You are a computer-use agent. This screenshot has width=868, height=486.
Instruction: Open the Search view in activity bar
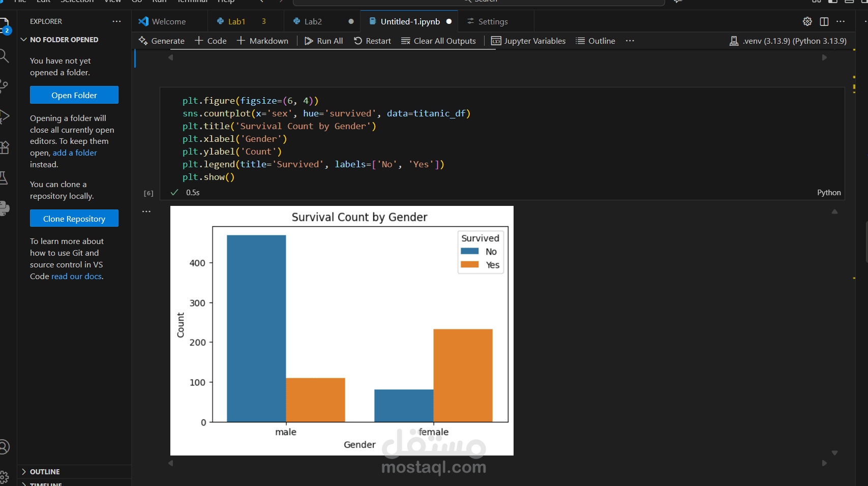(x=4, y=55)
